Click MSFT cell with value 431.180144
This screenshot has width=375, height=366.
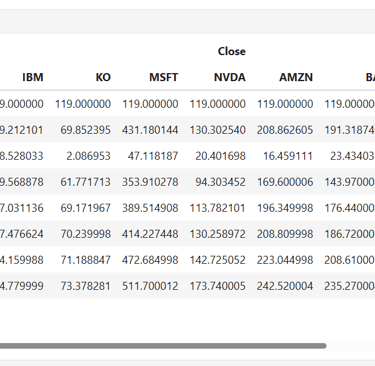[150, 130]
